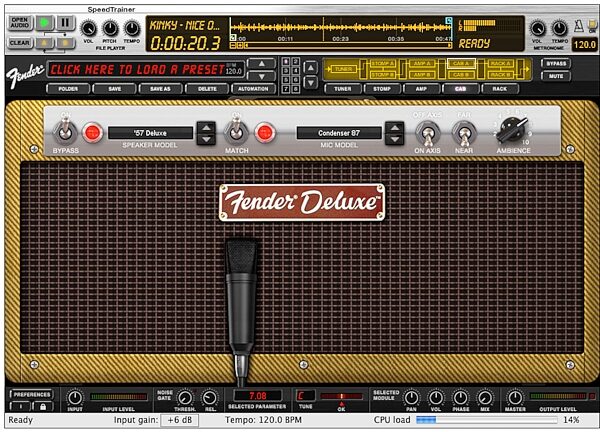
Task: Click inside the audio waveform display
Action: pos(341,28)
